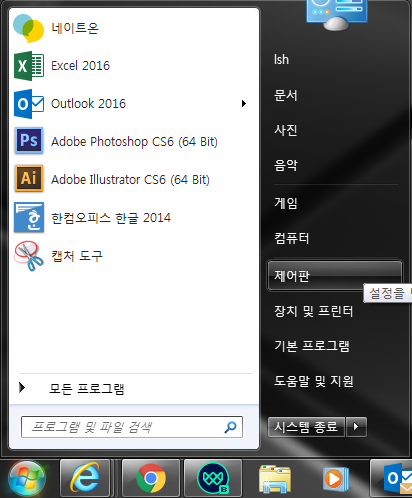Open the Outlook icon on the taskbar
Image resolution: width=412 pixels, height=498 pixels.
coord(397,479)
